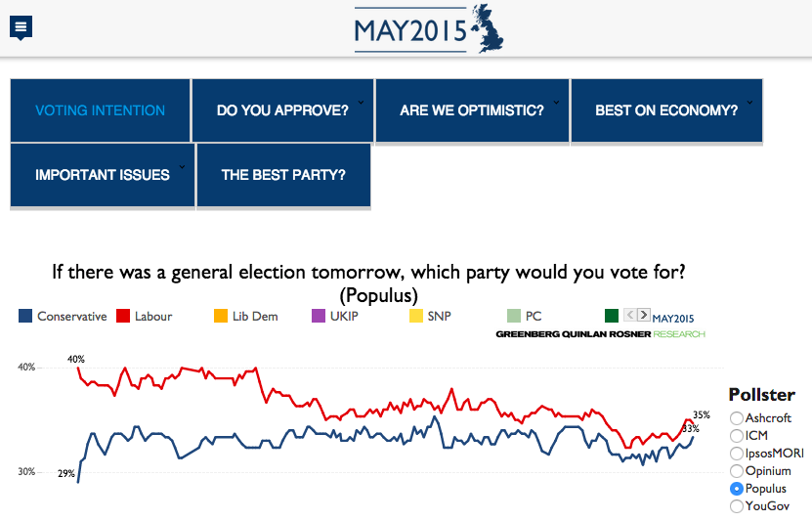
Task: Expand the Do You Approve? dropdown
Action: (282, 110)
